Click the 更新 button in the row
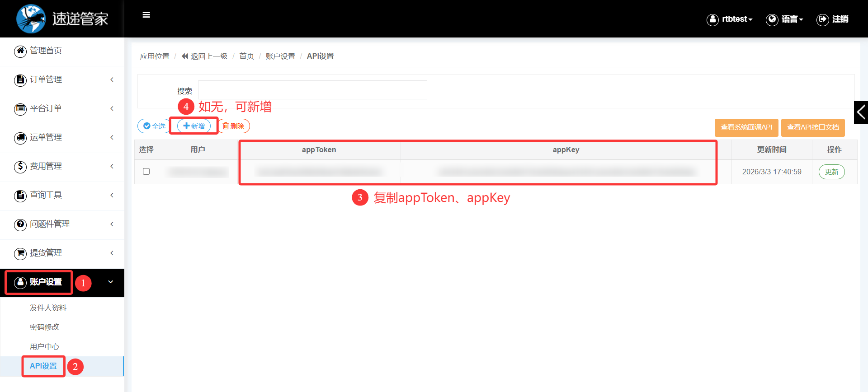 [832, 172]
